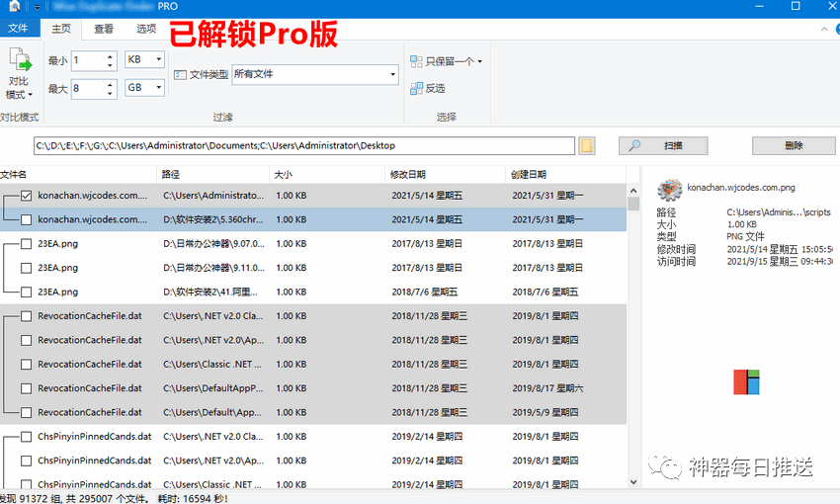Screen dimensions: 840x504
Task: Check 23EA.png in D:\日常办公神器\9.11.0
Action: pyautogui.click(x=27, y=268)
